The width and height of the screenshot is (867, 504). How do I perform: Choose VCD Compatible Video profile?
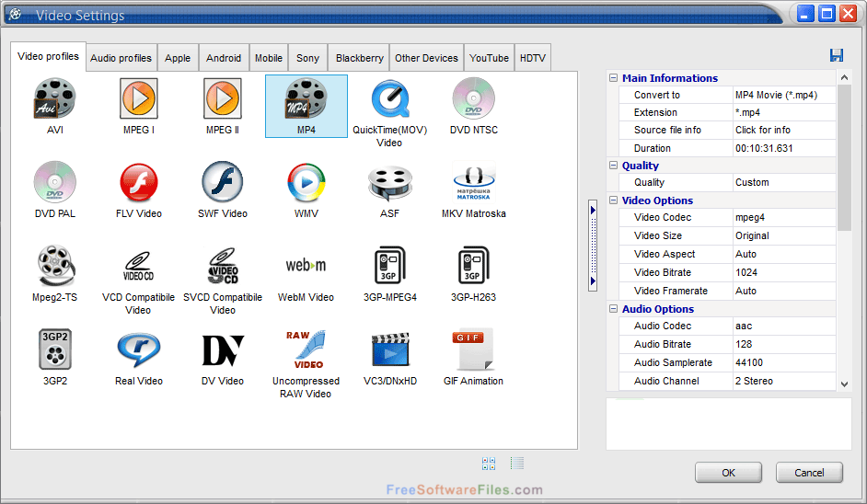pyautogui.click(x=139, y=266)
